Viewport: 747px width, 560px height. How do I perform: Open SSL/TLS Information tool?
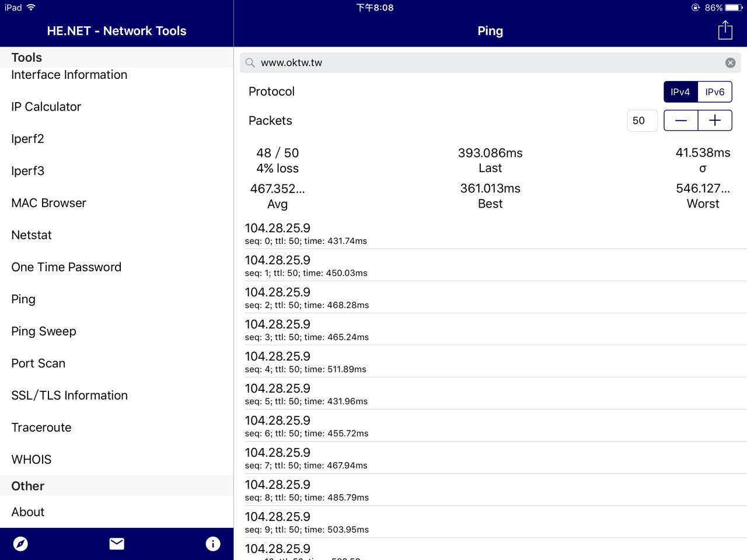(x=117, y=395)
